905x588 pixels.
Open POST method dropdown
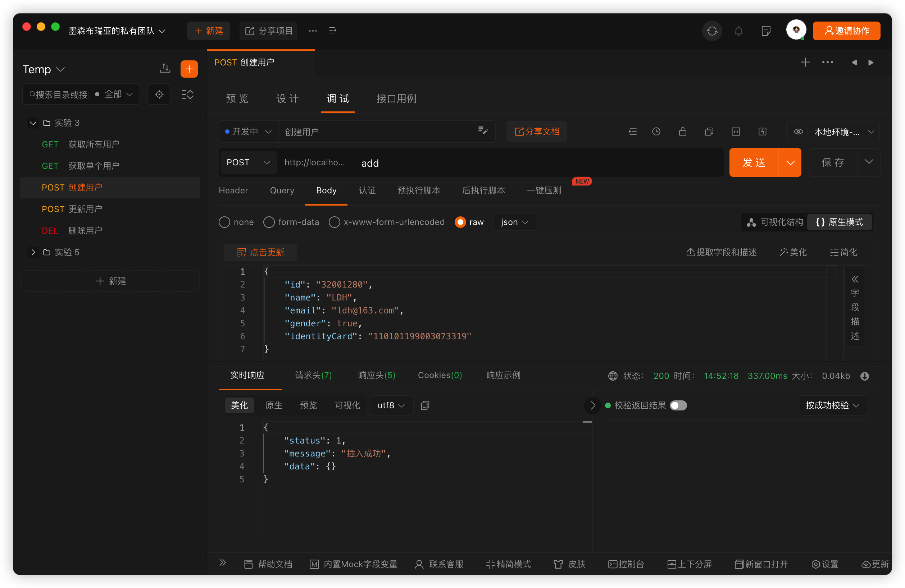click(248, 162)
